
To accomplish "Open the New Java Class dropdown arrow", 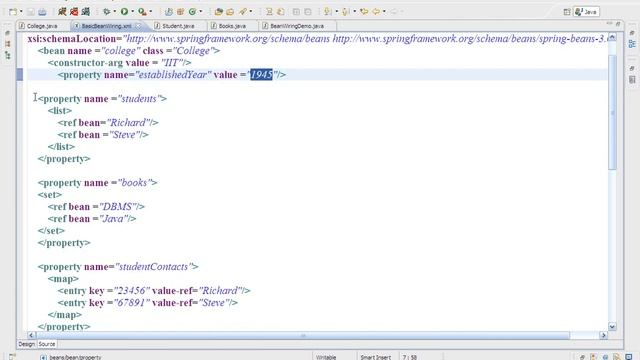I will click(x=200, y=12).
